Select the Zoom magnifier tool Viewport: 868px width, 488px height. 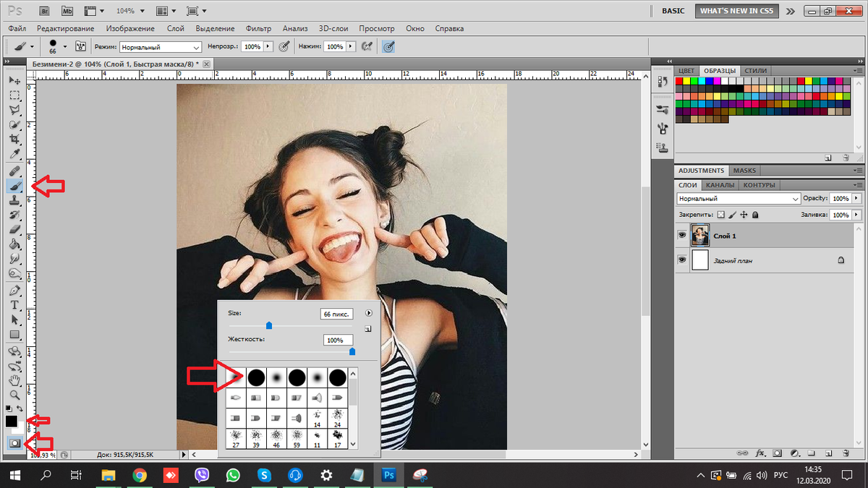(14, 395)
